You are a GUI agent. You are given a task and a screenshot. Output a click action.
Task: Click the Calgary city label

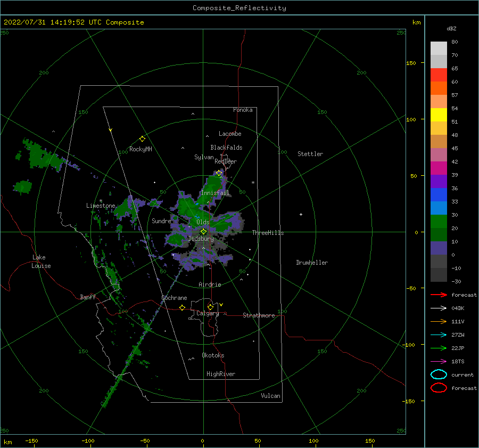[208, 313]
